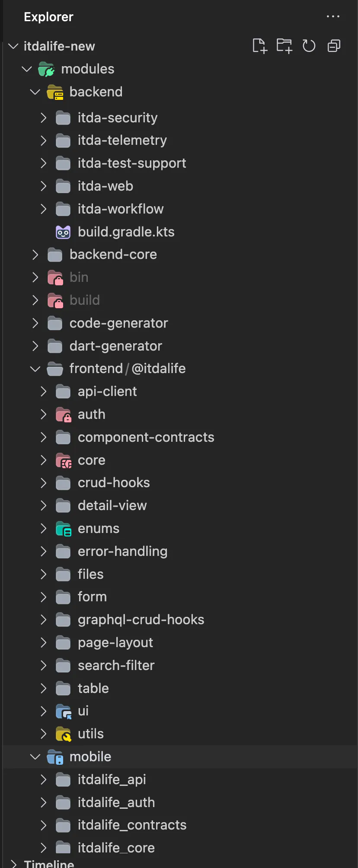Collapse the backend folder chevron
The height and width of the screenshot is (868, 358).
[x=35, y=92]
